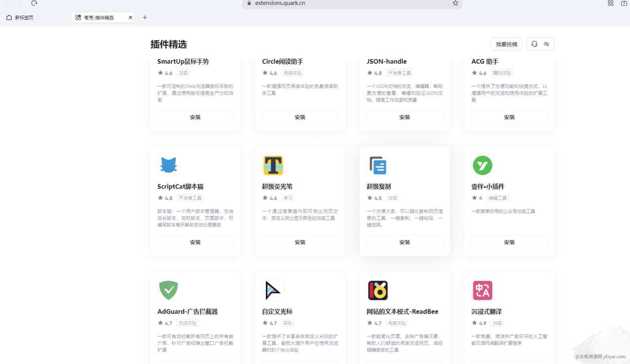Click the lock icon in address bar
This screenshot has width=630, height=364.
click(x=249, y=3)
